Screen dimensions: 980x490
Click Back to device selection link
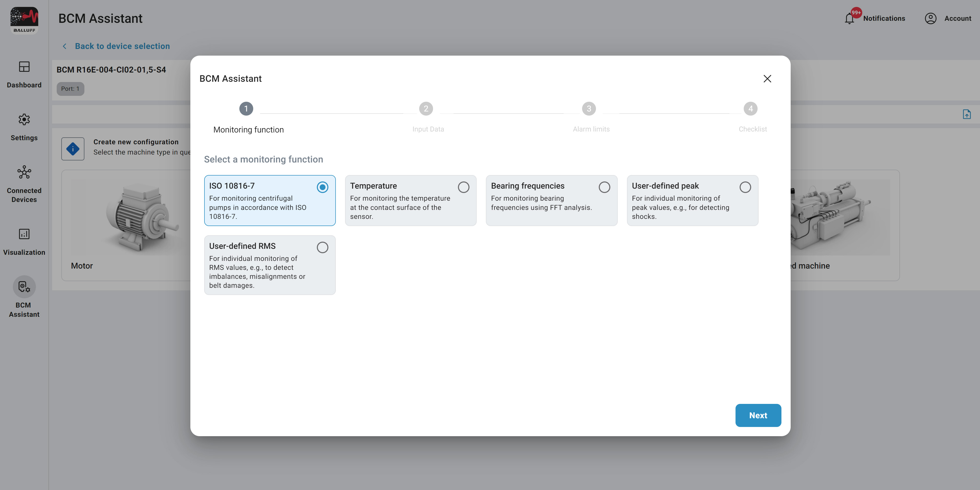[122, 46]
